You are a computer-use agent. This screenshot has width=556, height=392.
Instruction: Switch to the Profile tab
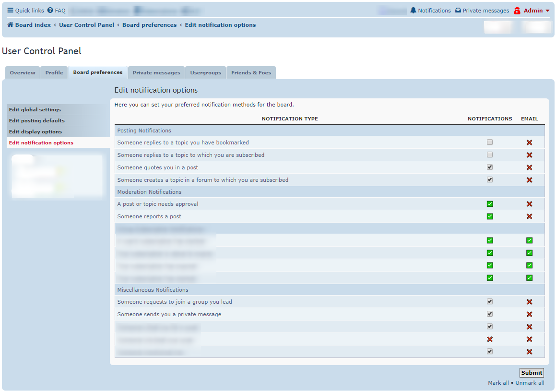click(x=54, y=72)
